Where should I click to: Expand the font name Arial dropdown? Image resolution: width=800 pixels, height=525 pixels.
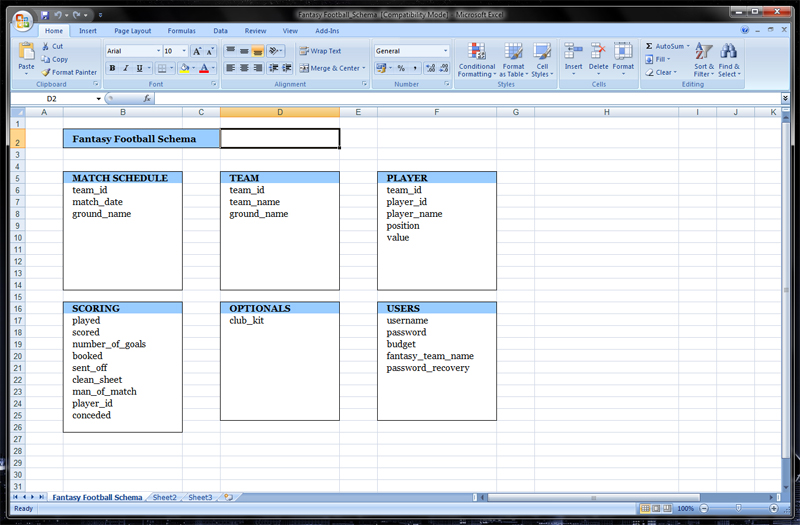(x=158, y=51)
